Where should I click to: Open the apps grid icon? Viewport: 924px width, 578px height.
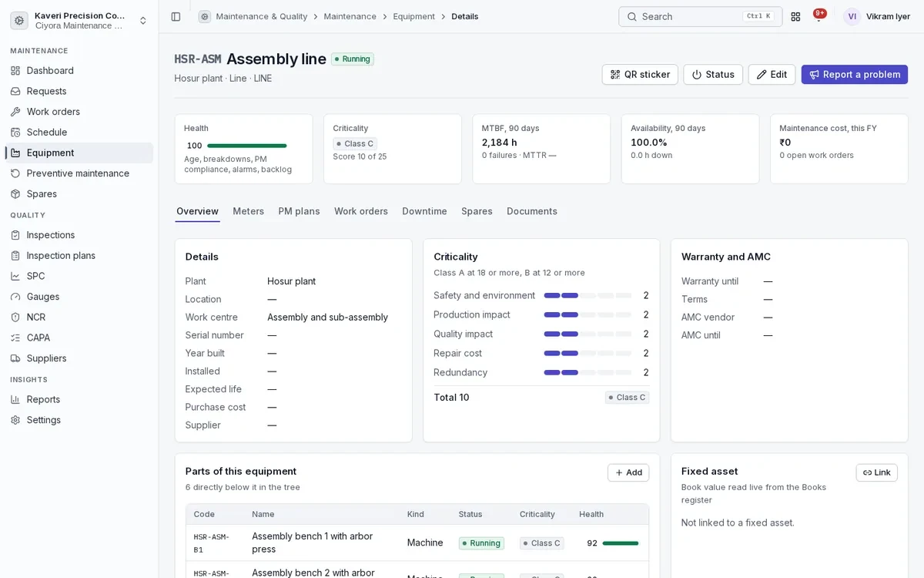[795, 16]
